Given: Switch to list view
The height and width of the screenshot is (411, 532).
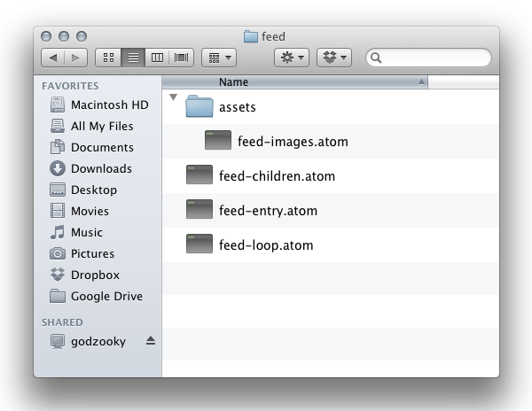Looking at the screenshot, I should tap(133, 58).
